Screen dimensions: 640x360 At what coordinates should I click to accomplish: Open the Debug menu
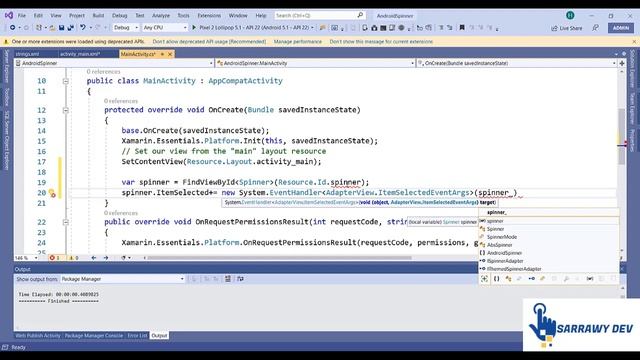[120, 16]
